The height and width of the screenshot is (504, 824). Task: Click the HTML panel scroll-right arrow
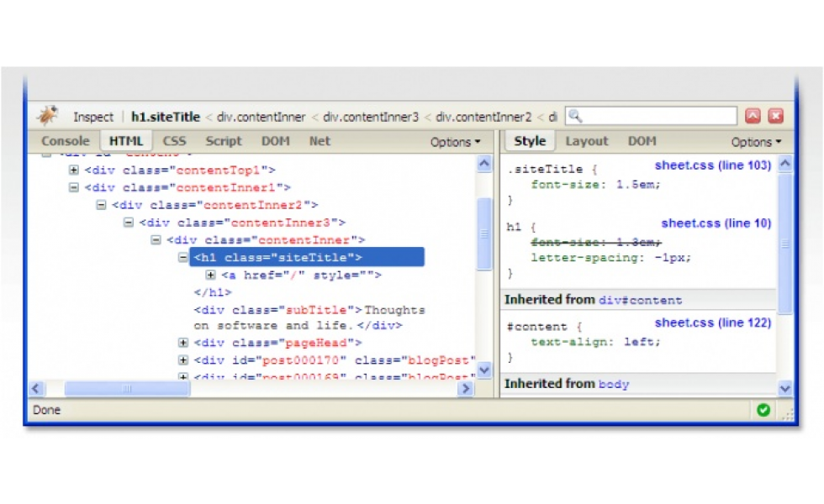click(x=465, y=388)
